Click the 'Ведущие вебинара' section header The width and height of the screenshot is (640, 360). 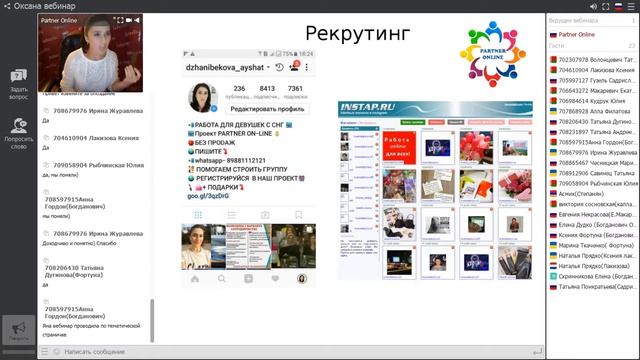tap(573, 20)
